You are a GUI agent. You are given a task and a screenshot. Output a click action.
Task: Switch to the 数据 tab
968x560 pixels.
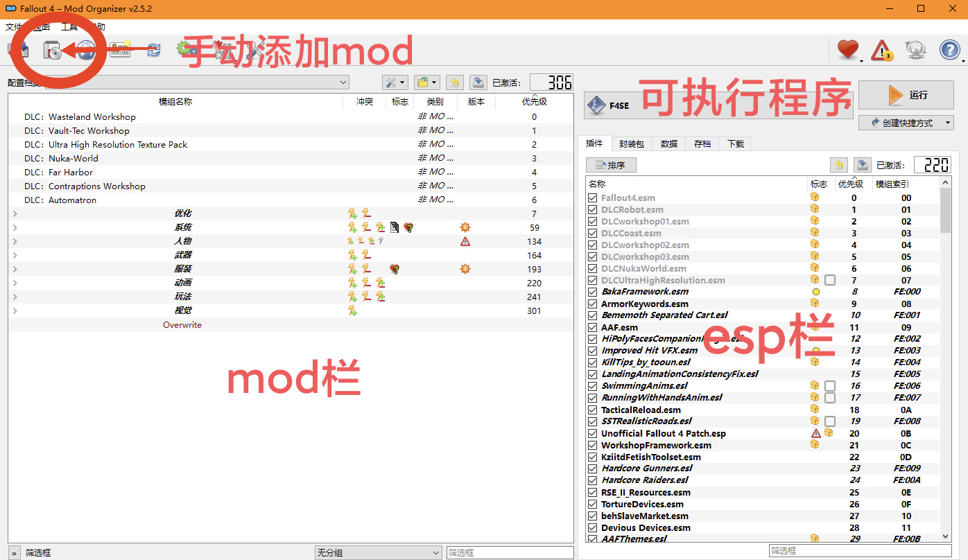pyautogui.click(x=669, y=143)
